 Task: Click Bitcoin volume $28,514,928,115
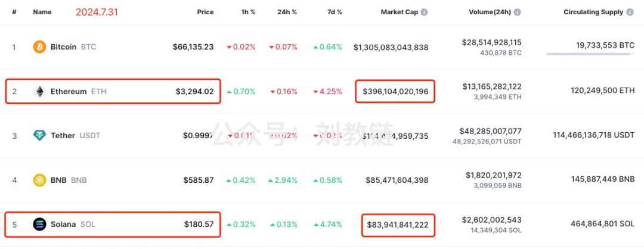point(491,43)
